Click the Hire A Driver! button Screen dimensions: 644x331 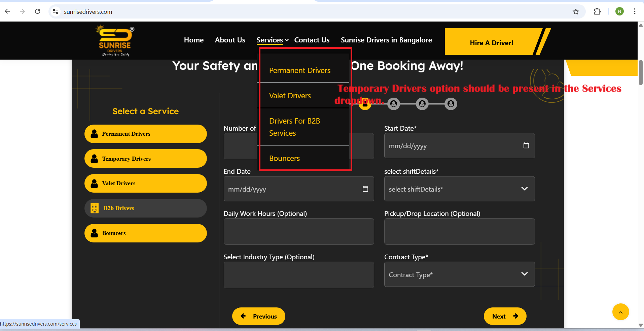491,43
